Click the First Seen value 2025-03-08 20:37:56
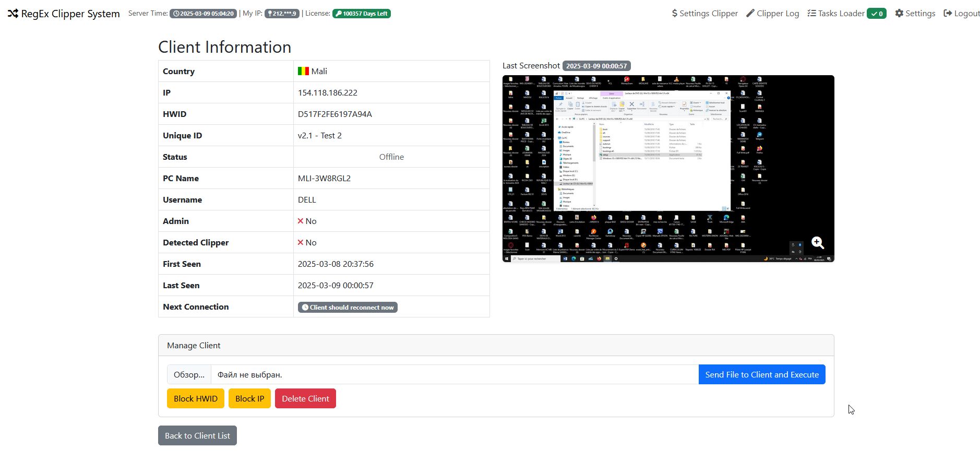This screenshot has width=980, height=460. (x=336, y=264)
